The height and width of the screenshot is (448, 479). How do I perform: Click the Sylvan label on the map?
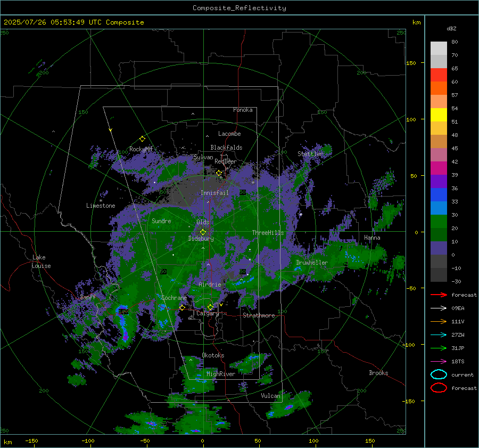coord(203,157)
